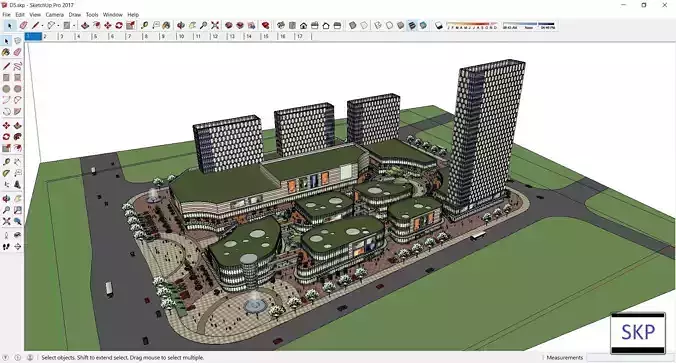
Task: Click the Measurements input box
Action: [x=629, y=357]
